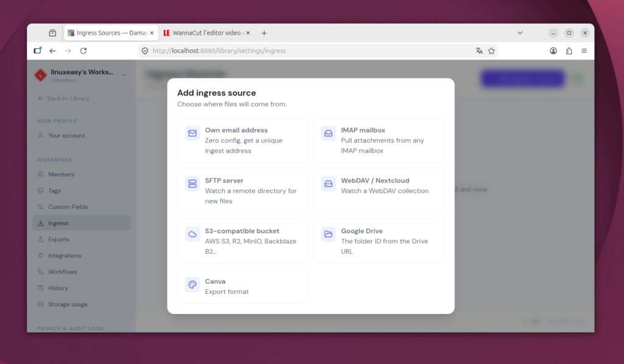
Task: Select the IMAP mailbox source card
Action: coord(379,140)
